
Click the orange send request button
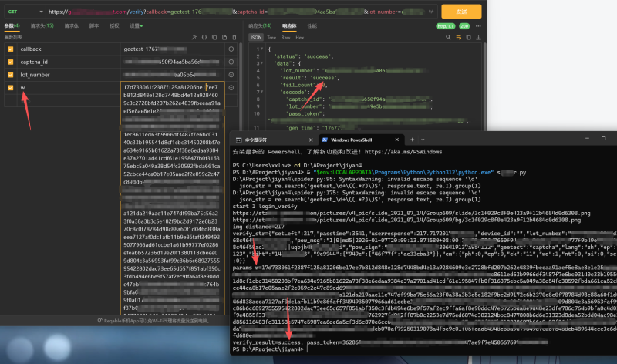(x=461, y=12)
